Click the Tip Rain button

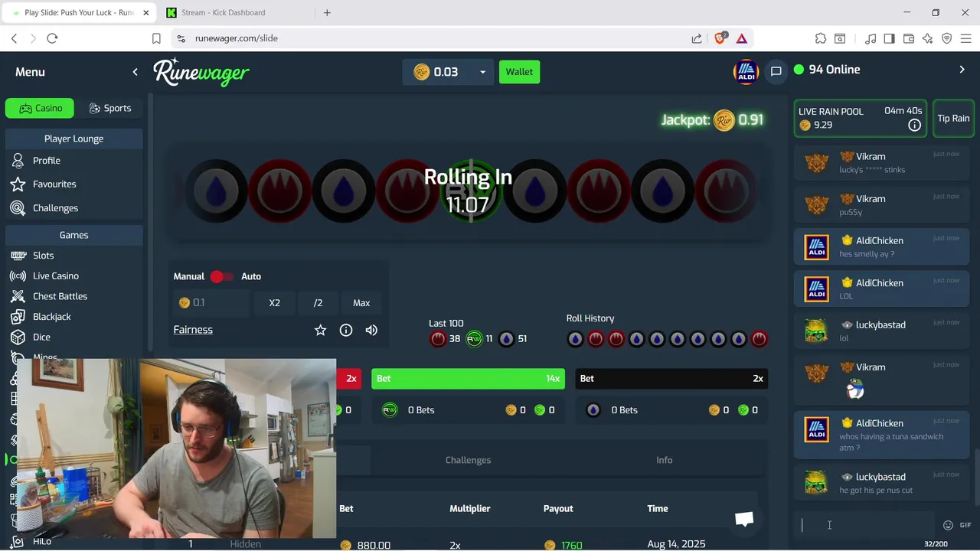tap(953, 119)
